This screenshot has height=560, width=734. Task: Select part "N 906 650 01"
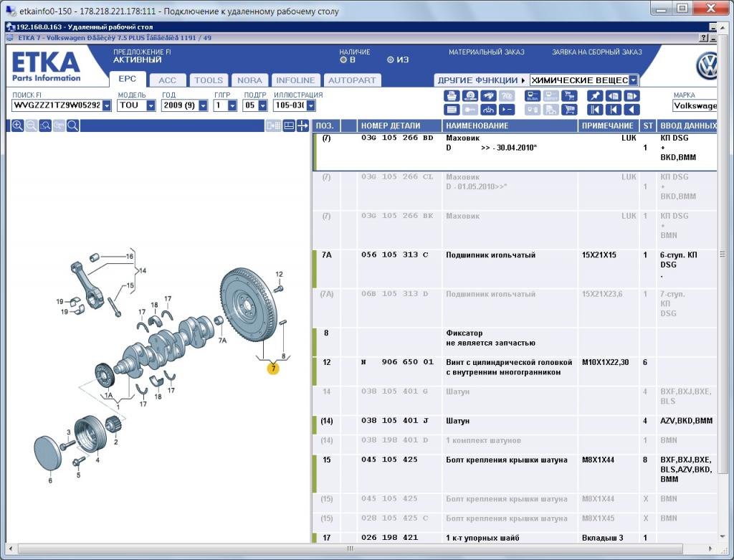pyautogui.click(x=397, y=362)
